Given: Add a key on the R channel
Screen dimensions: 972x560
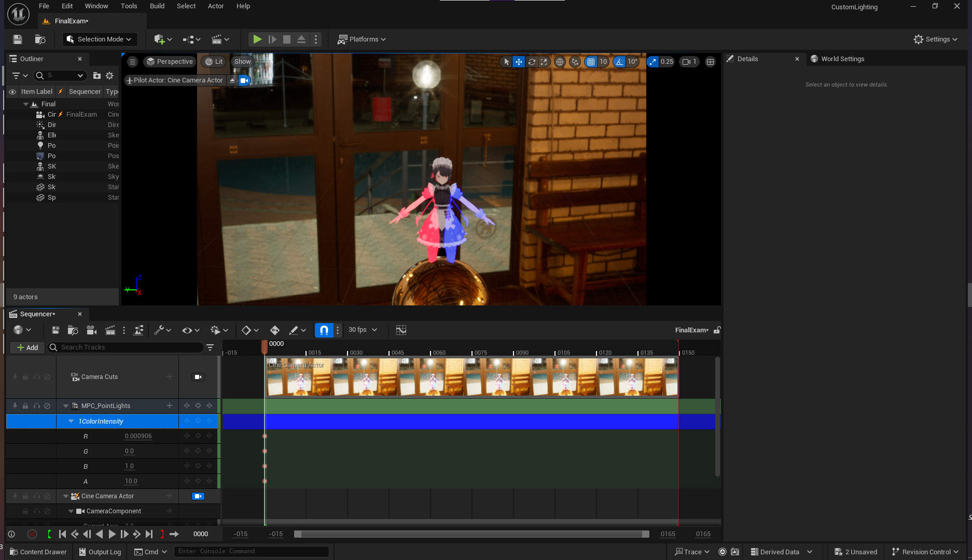Looking at the screenshot, I should [x=198, y=436].
